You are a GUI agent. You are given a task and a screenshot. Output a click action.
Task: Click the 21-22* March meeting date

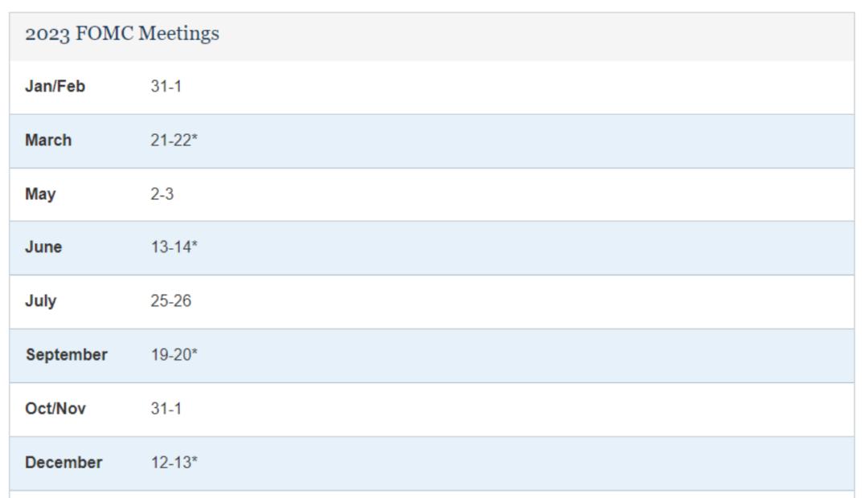pyautogui.click(x=174, y=140)
